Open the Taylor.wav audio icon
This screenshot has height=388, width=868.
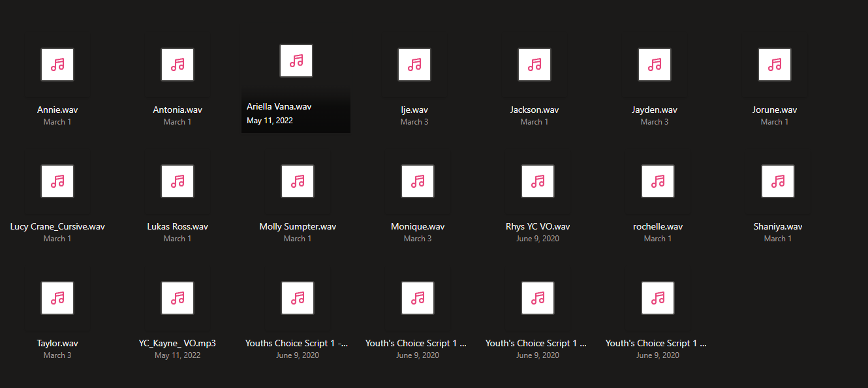[57, 298]
